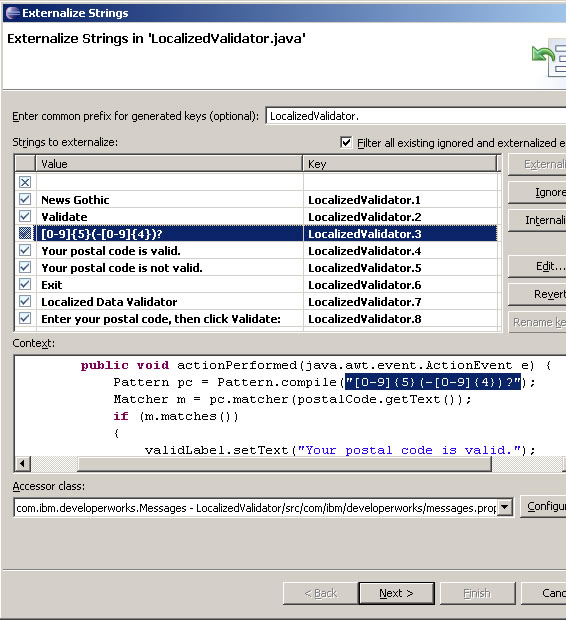Uncheck the Exit string checkbox
The image size is (566, 620).
click(x=25, y=284)
